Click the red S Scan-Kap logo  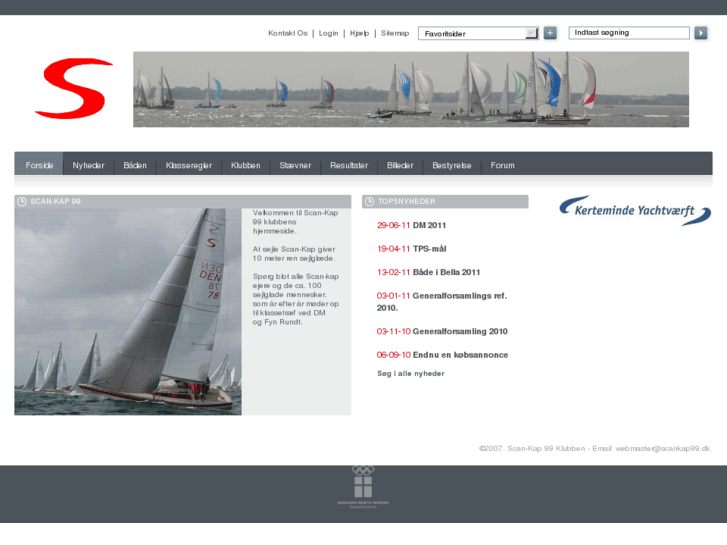point(73,88)
